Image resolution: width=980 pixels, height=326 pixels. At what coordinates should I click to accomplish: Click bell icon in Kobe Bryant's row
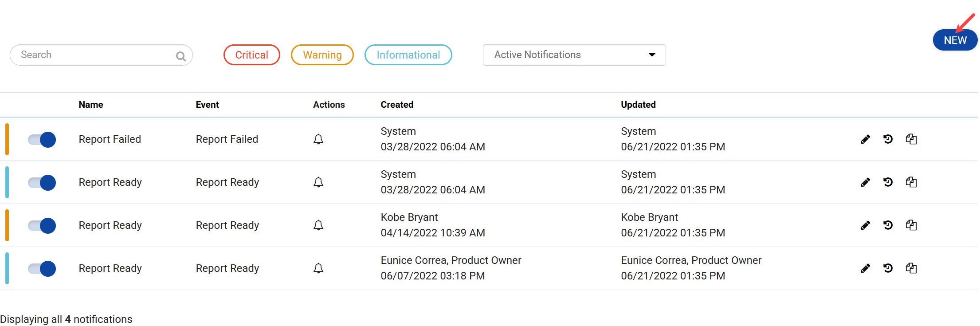(x=318, y=225)
